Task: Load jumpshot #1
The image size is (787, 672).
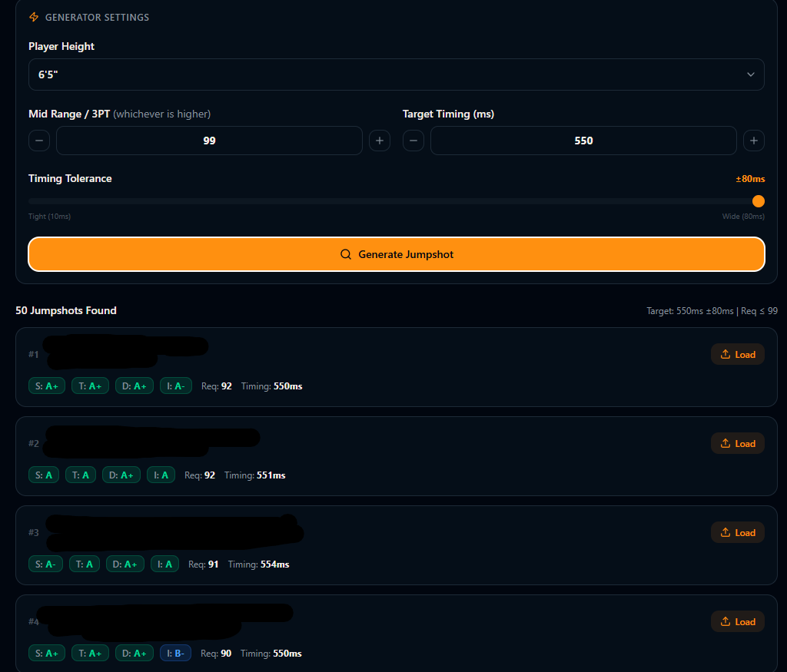Action: click(x=737, y=354)
